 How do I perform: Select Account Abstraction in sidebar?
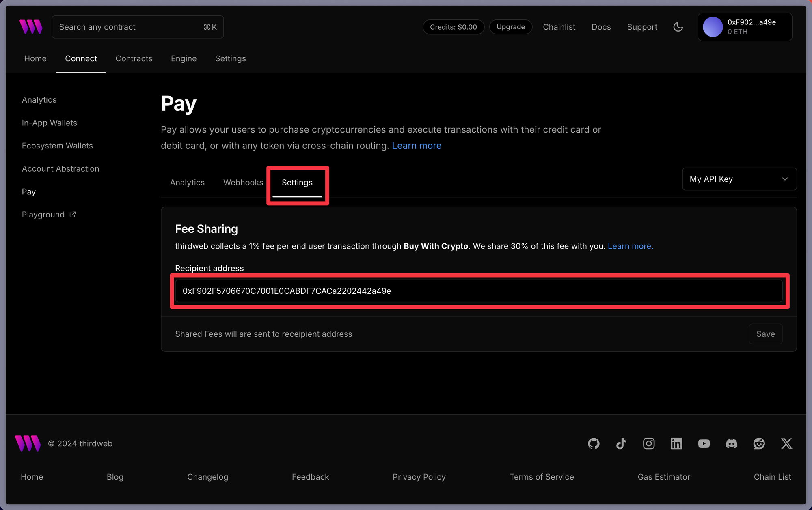pyautogui.click(x=60, y=169)
